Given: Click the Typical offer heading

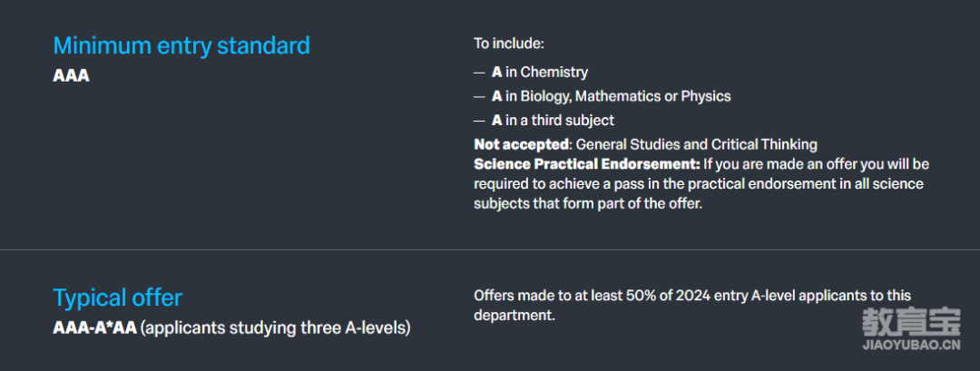Looking at the screenshot, I should click(x=117, y=298).
